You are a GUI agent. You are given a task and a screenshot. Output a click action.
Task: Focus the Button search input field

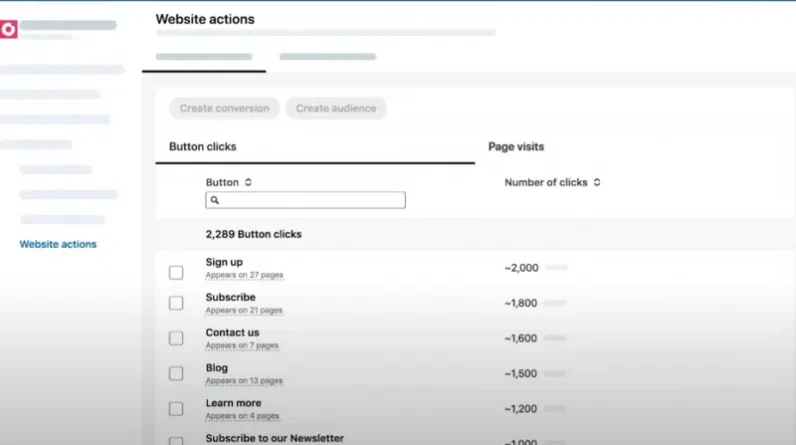click(x=306, y=200)
